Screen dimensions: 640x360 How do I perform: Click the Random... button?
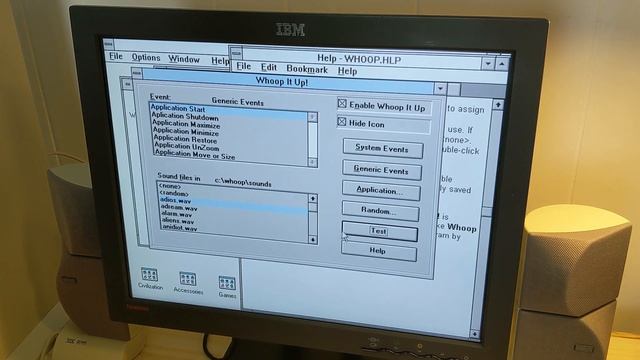pos(380,211)
